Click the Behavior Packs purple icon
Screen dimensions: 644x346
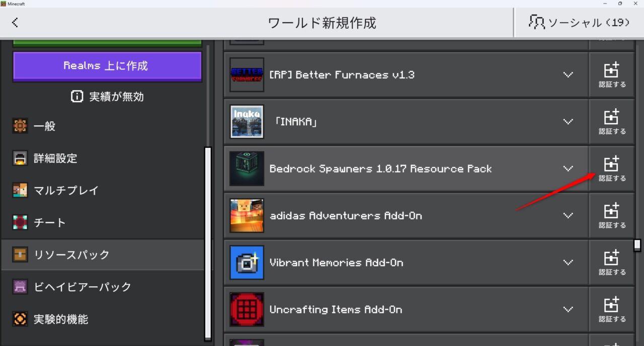click(x=20, y=287)
